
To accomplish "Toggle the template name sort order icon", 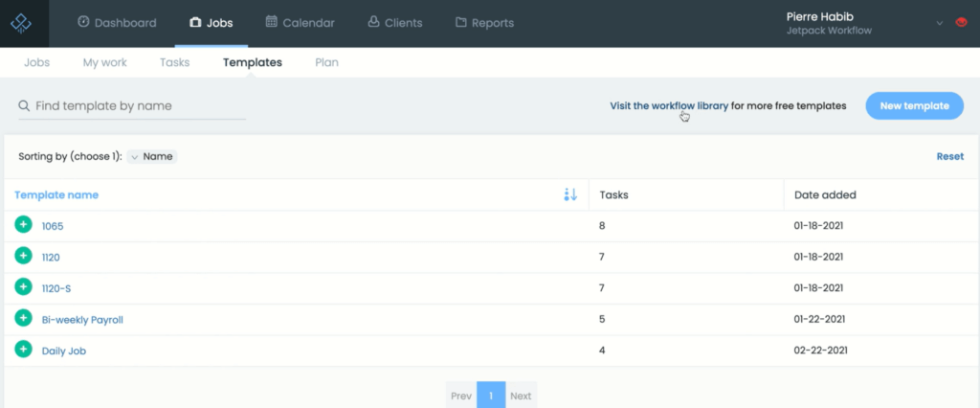I will tap(570, 194).
